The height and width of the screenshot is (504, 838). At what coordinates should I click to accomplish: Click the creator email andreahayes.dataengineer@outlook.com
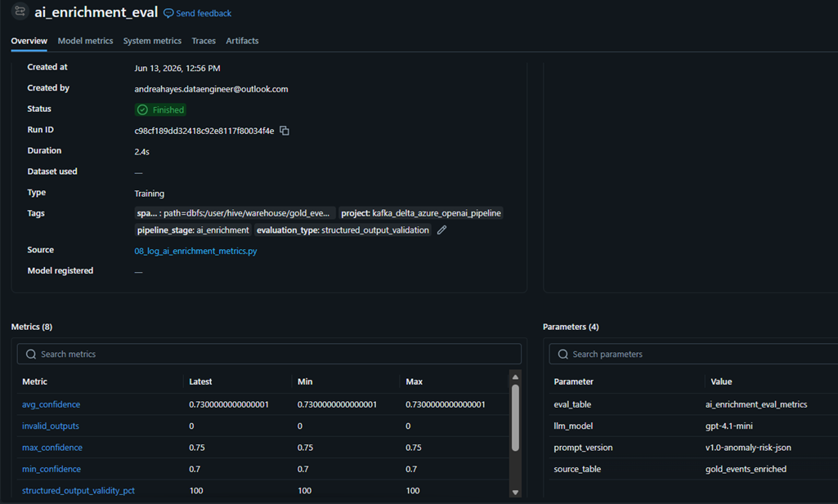point(211,89)
